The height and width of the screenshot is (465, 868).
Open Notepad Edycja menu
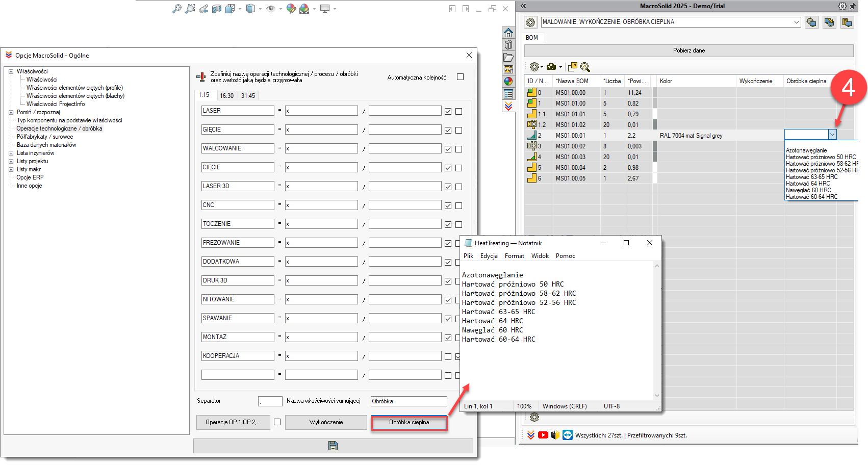pos(489,256)
